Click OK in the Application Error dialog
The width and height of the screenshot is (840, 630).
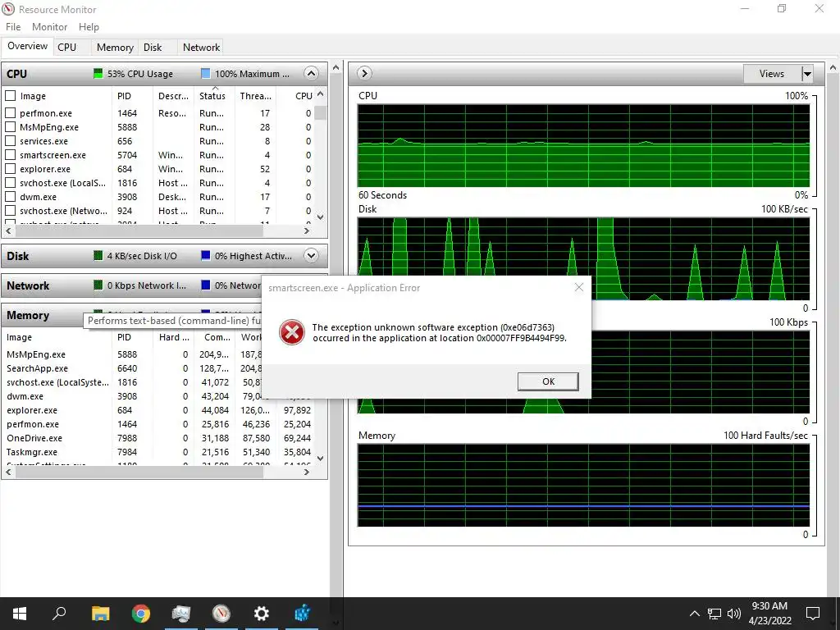click(x=548, y=381)
